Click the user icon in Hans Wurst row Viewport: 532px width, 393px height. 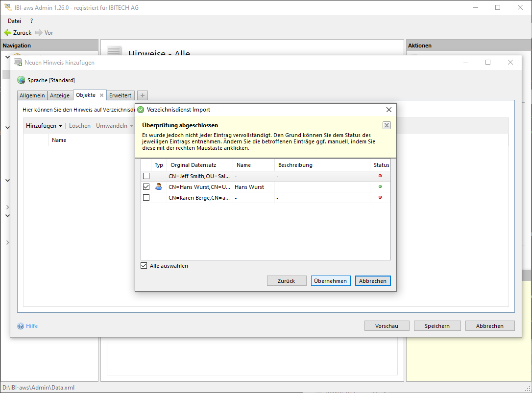[x=159, y=186]
